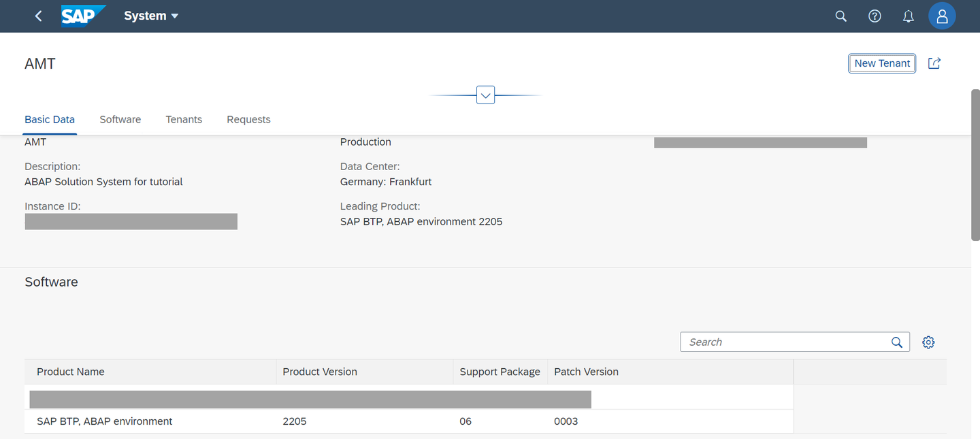This screenshot has height=439, width=980.
Task: Open the System dropdown menu
Action: point(151,16)
